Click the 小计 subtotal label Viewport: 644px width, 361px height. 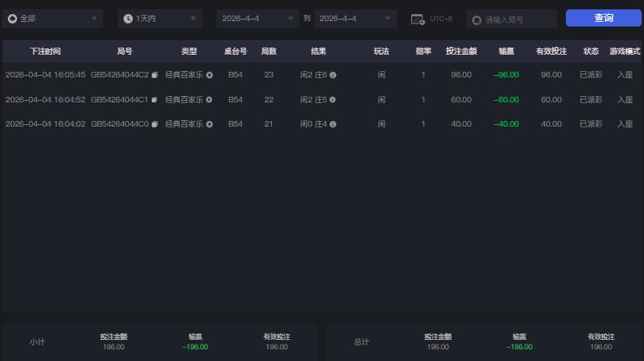37,341
